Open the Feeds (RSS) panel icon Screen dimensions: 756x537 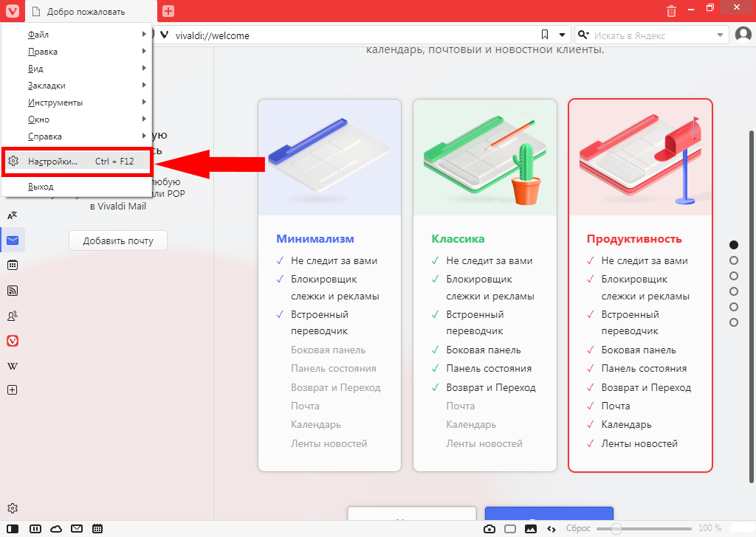pyautogui.click(x=12, y=291)
